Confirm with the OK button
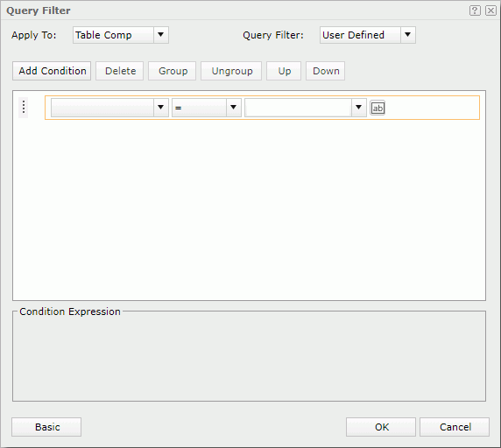 [381, 427]
